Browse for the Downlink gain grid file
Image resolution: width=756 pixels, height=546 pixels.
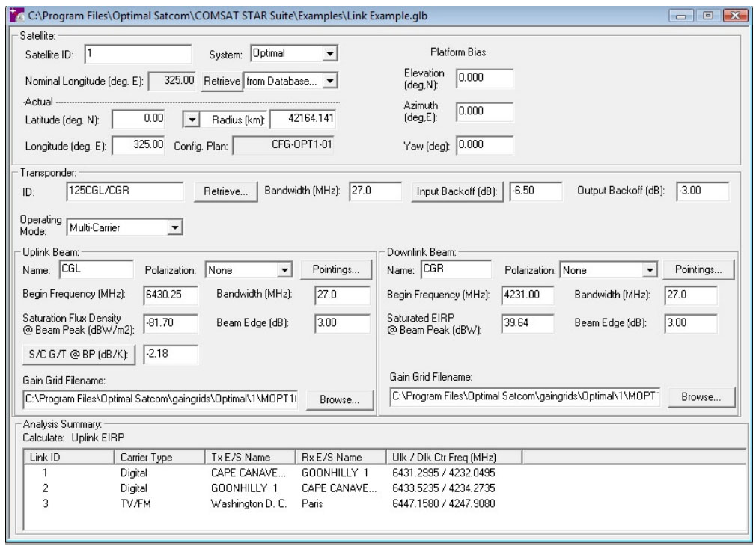click(x=701, y=396)
